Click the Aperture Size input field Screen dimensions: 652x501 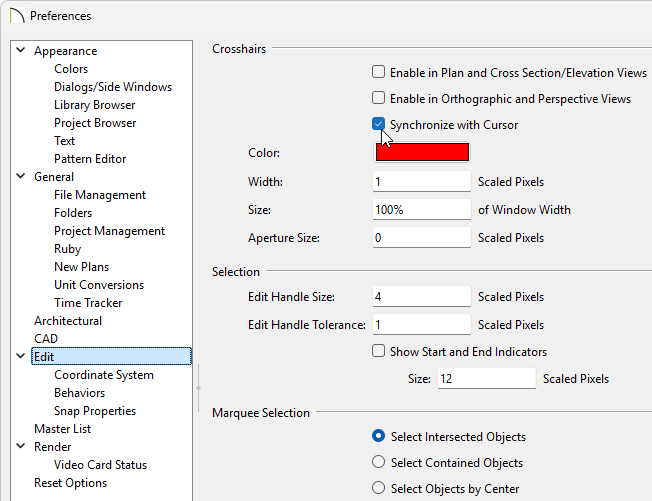(x=422, y=237)
